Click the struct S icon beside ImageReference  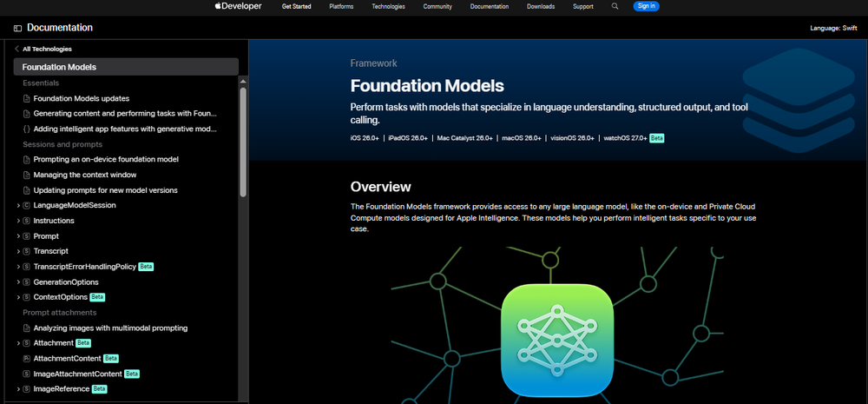tap(26, 389)
